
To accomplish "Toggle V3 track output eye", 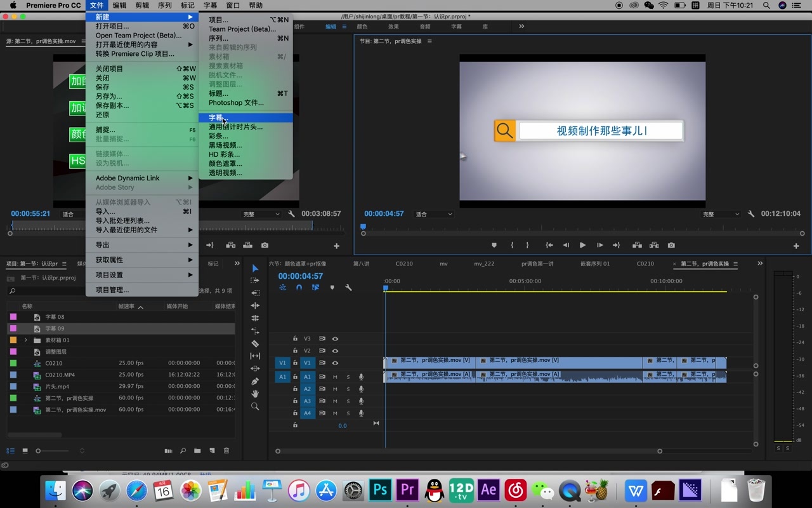I will click(335, 339).
